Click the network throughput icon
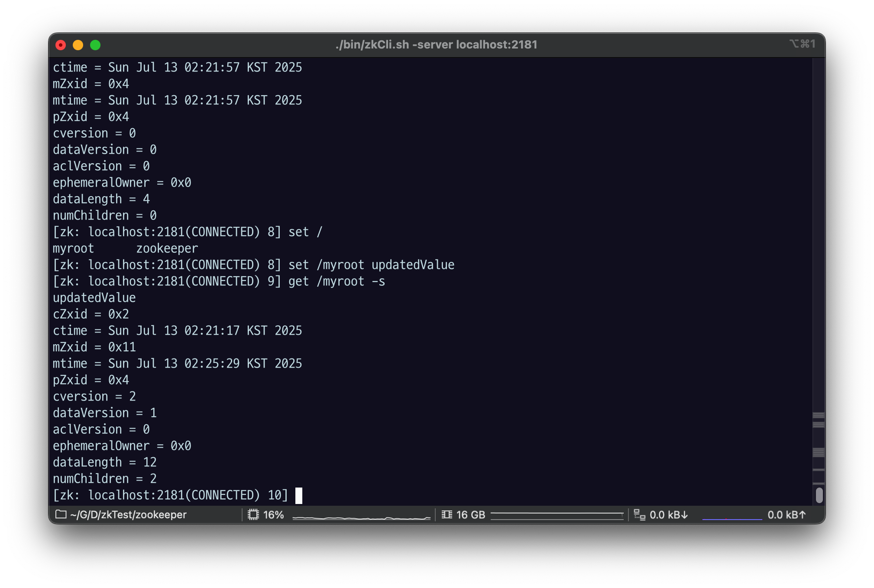This screenshot has height=588, width=874. [639, 514]
